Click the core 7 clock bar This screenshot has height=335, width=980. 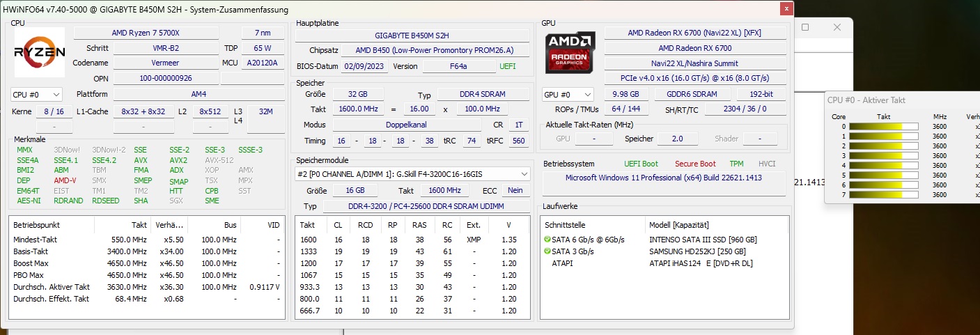coord(883,195)
